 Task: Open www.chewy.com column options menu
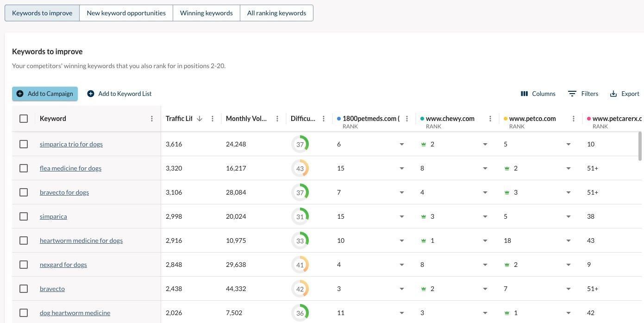[490, 119]
